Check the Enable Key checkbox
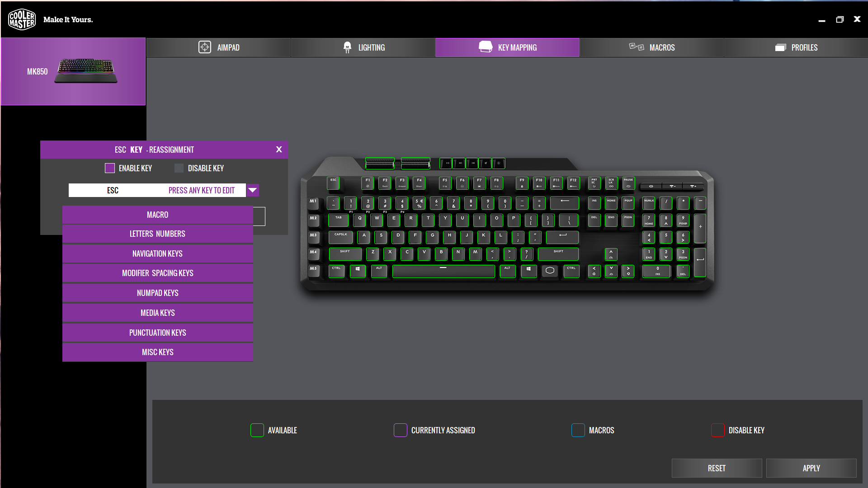868x488 pixels. point(110,168)
